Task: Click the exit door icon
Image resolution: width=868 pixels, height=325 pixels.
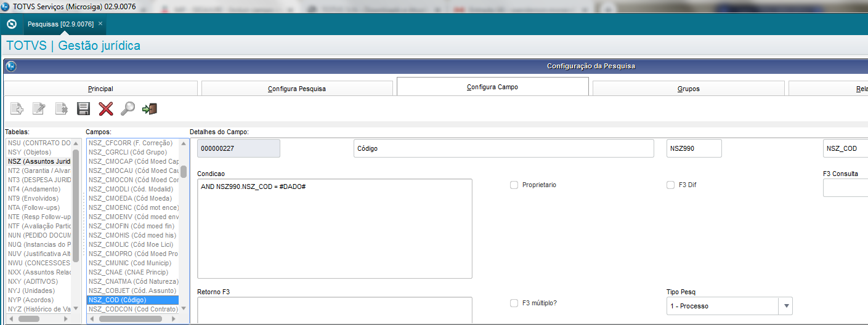Action: [x=150, y=109]
